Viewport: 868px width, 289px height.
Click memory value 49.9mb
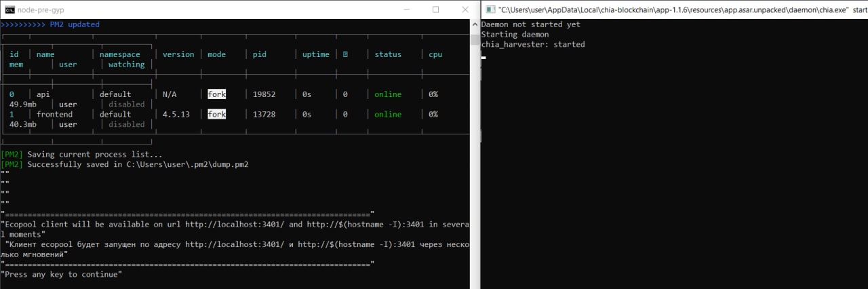coord(23,104)
